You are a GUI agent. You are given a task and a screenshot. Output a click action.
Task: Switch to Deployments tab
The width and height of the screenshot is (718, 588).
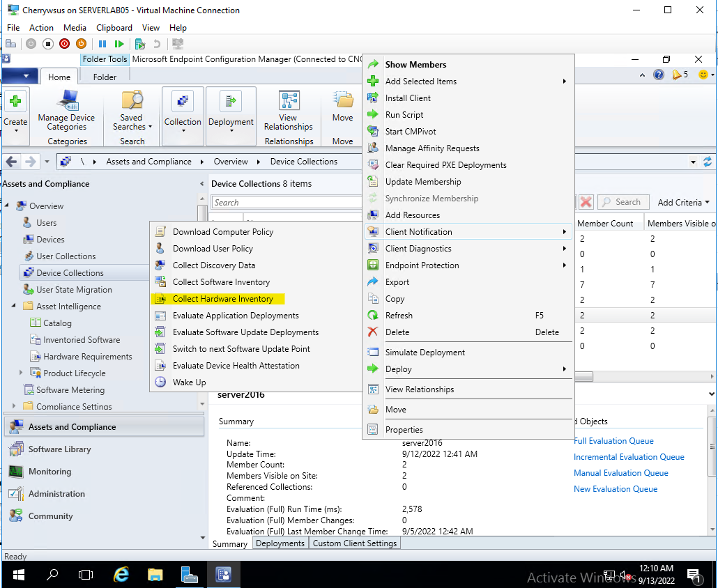pos(280,543)
